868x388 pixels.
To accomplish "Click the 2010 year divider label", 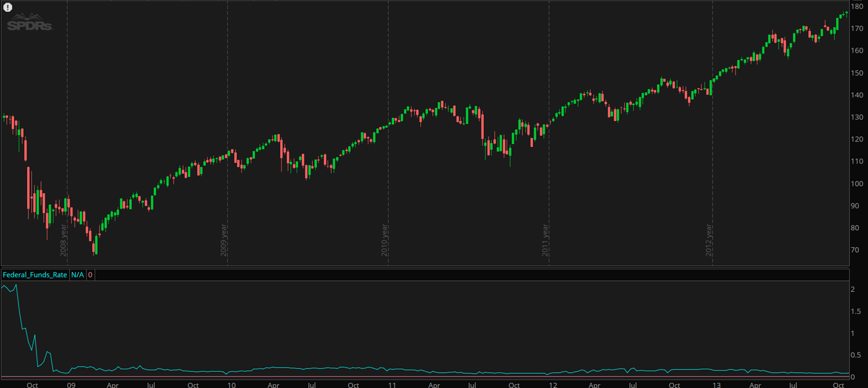I will click(384, 240).
